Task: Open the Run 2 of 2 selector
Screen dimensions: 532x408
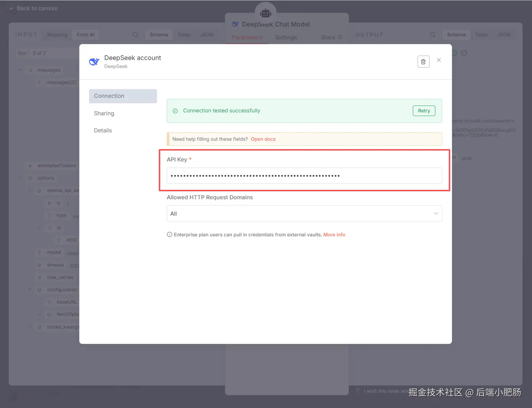Action: [x=47, y=53]
